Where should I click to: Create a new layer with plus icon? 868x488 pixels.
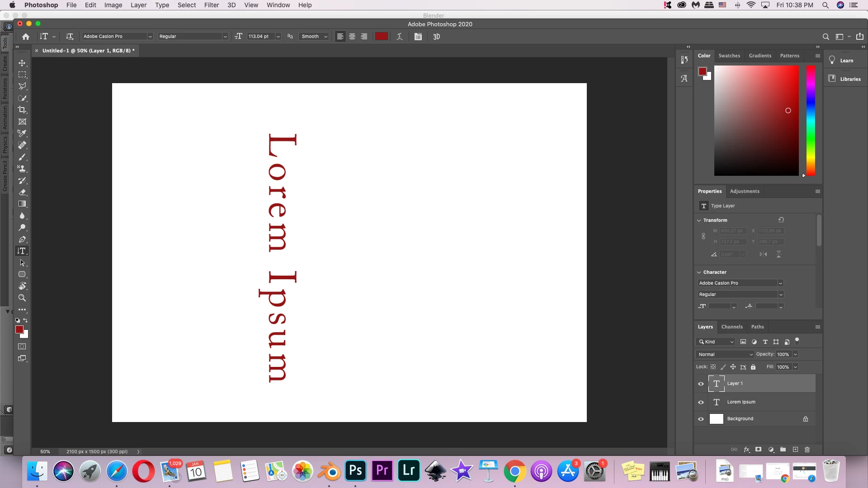click(x=795, y=450)
